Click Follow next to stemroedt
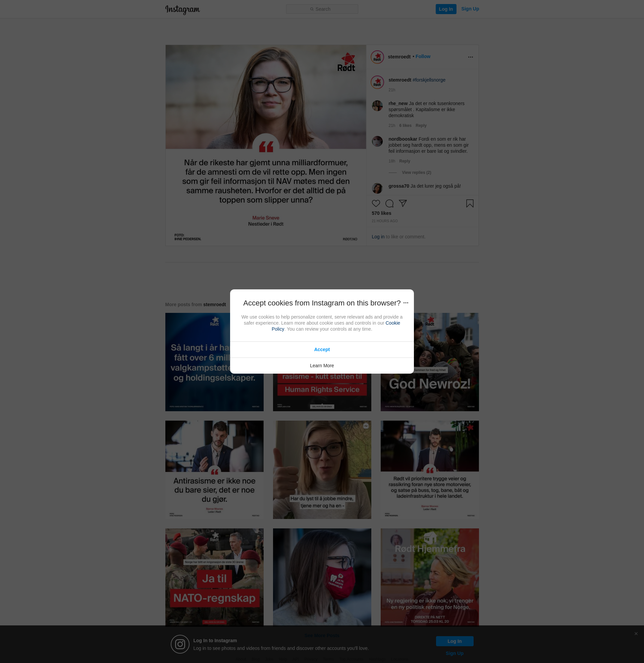 [423, 56]
